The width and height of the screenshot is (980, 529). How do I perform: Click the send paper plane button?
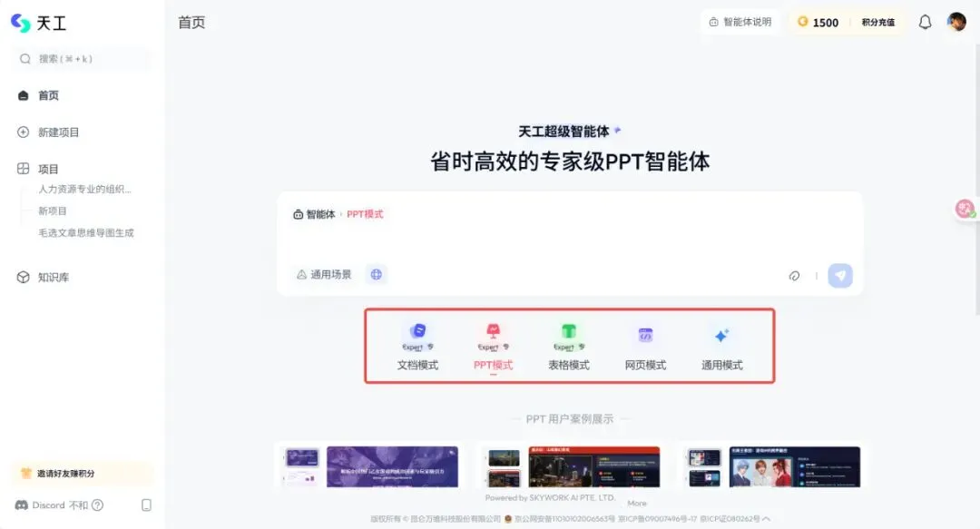click(840, 275)
